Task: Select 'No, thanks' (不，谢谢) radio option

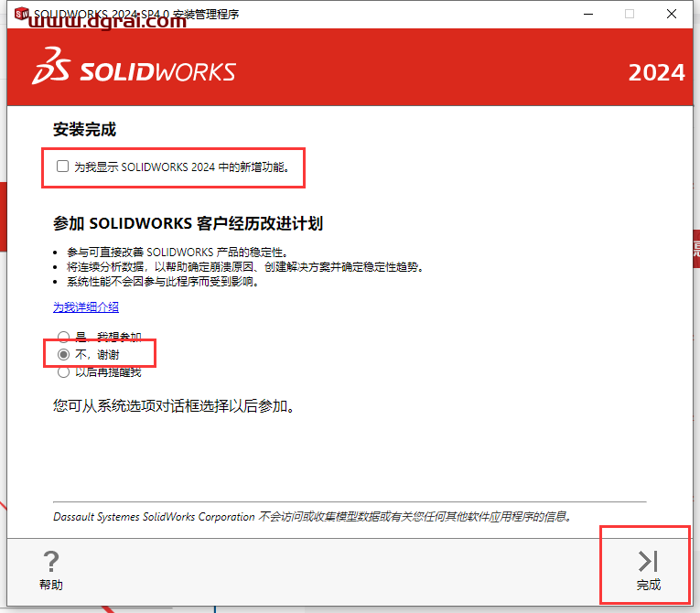Action: coord(63,354)
